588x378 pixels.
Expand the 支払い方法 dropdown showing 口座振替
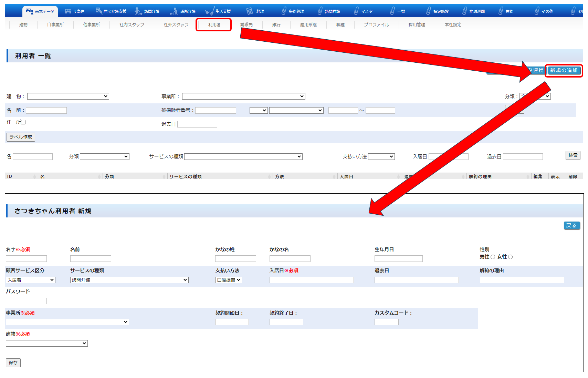tap(229, 280)
